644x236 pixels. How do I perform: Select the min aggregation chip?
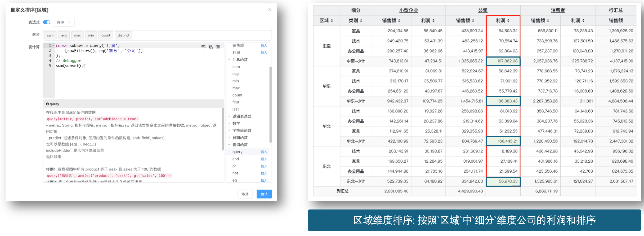[91, 35]
